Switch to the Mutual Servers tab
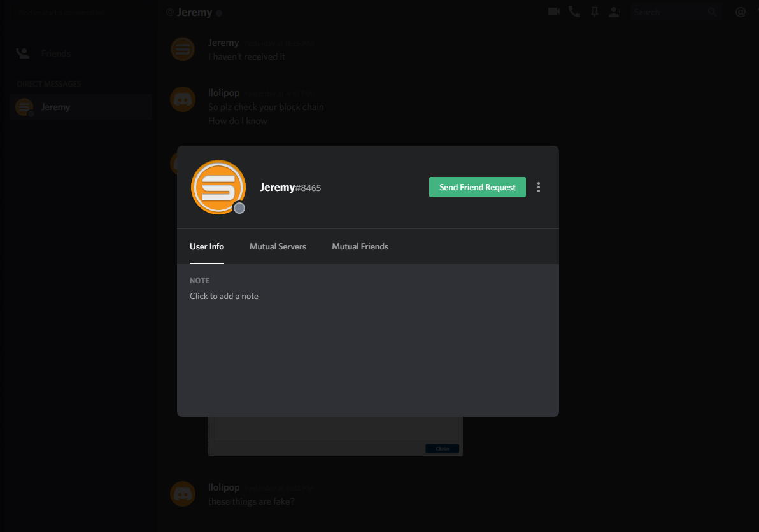Image resolution: width=759 pixels, height=532 pixels. pyautogui.click(x=278, y=247)
